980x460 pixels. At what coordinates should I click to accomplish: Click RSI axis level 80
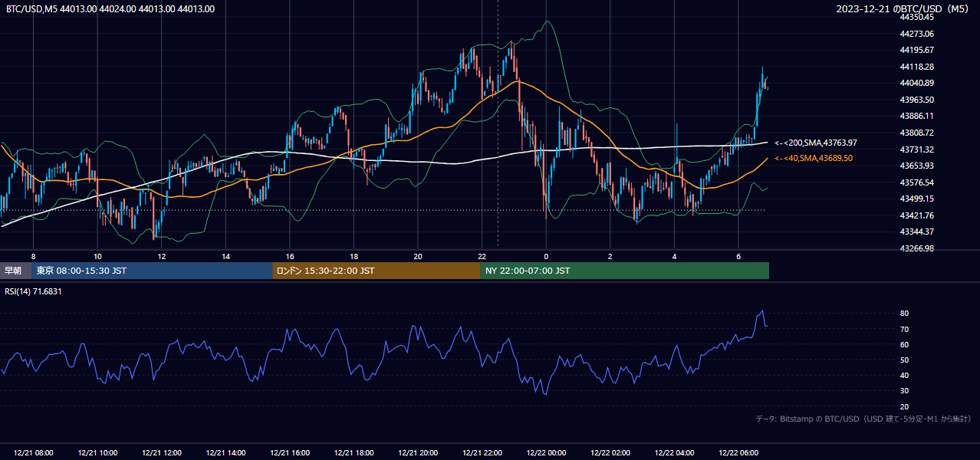tap(904, 314)
